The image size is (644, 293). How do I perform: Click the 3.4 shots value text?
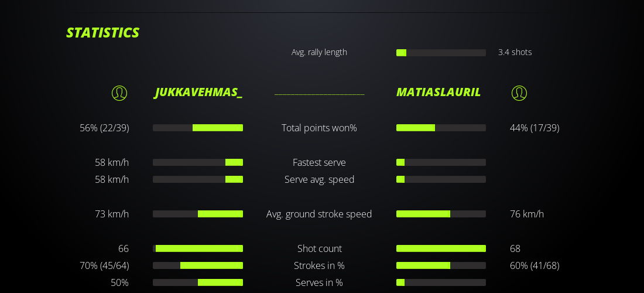[x=515, y=52]
